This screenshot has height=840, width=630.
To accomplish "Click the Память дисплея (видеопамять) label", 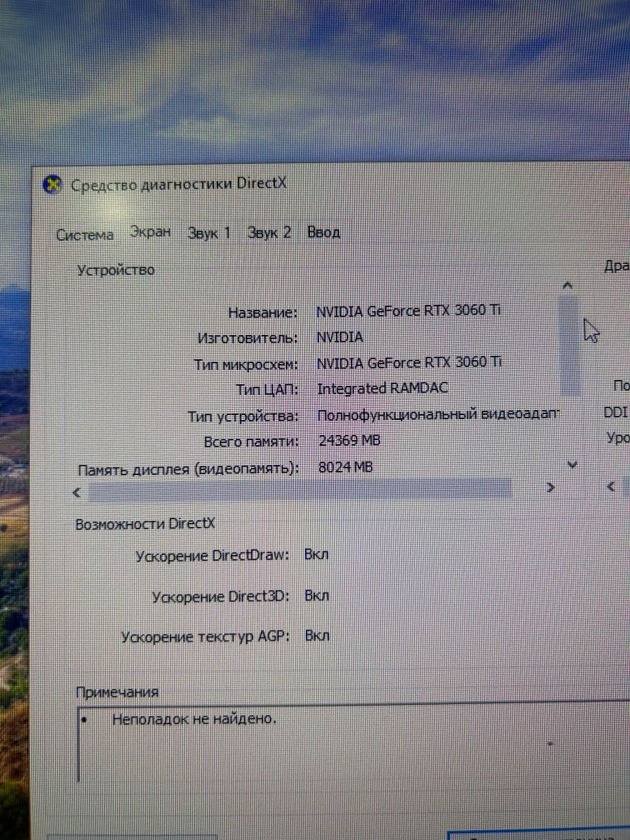I will click(x=188, y=470).
